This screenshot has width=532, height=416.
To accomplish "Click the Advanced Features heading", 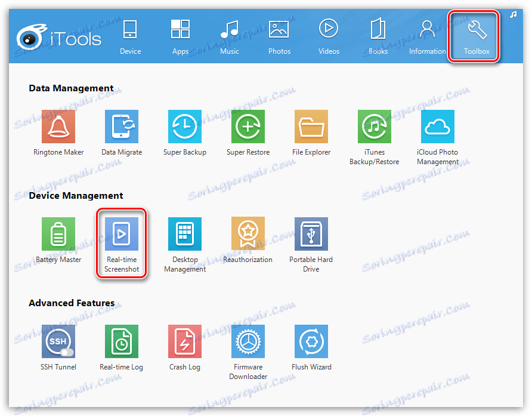I will pos(72,303).
